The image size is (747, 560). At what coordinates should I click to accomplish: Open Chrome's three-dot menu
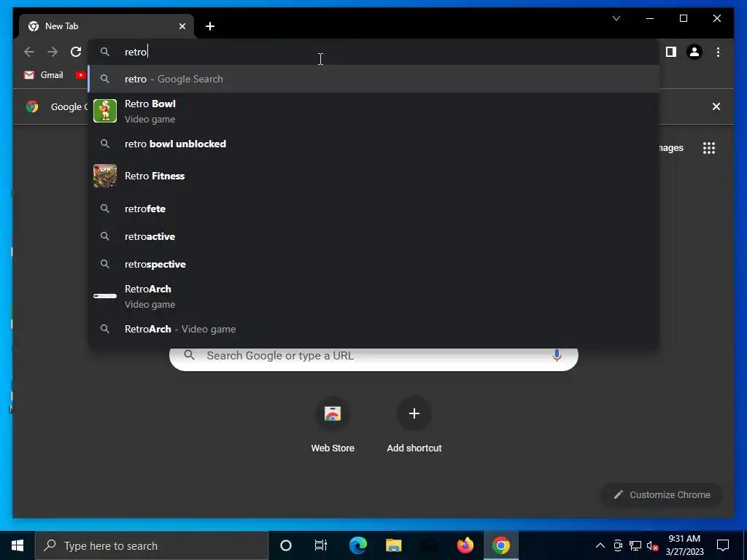tap(718, 52)
